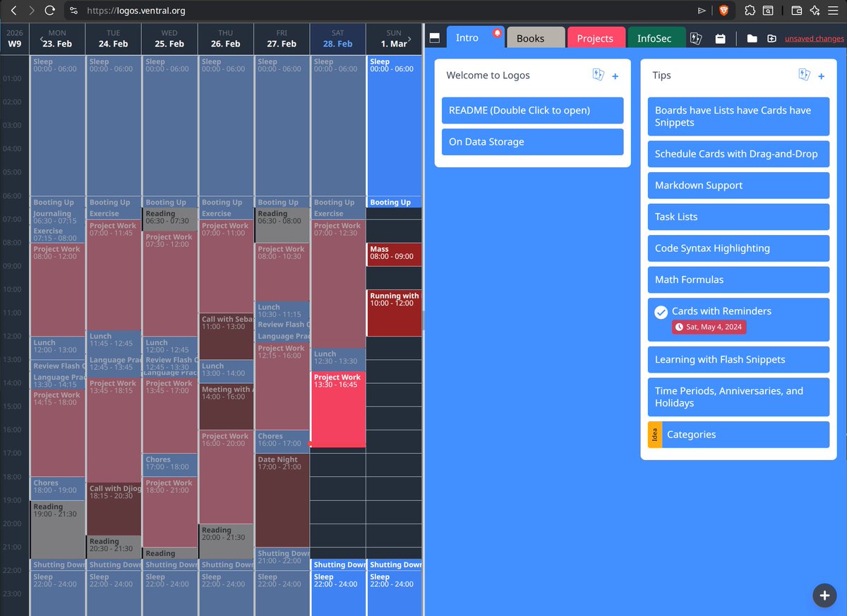
Task: Open flash snippets review icon in the top bar
Action: pyautogui.click(x=695, y=39)
